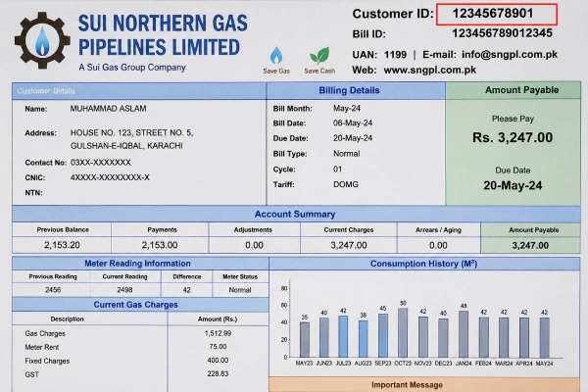The height and width of the screenshot is (392, 588).
Task: Click the Previous Reading value 2456
Action: pyautogui.click(x=53, y=290)
